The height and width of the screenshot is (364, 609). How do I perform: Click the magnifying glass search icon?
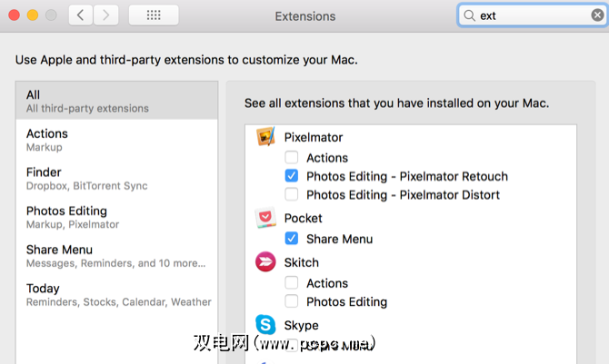coord(469,15)
